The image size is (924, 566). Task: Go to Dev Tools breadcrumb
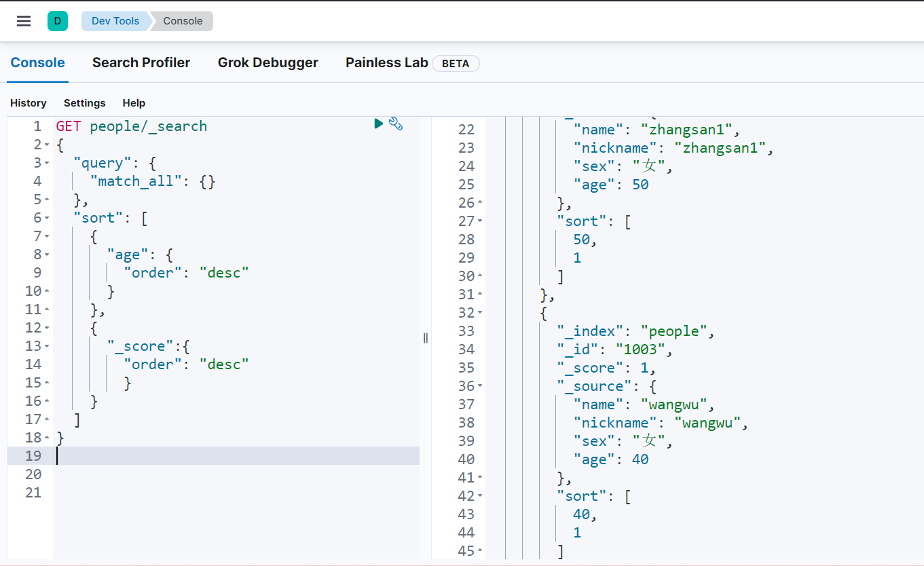[x=115, y=21]
